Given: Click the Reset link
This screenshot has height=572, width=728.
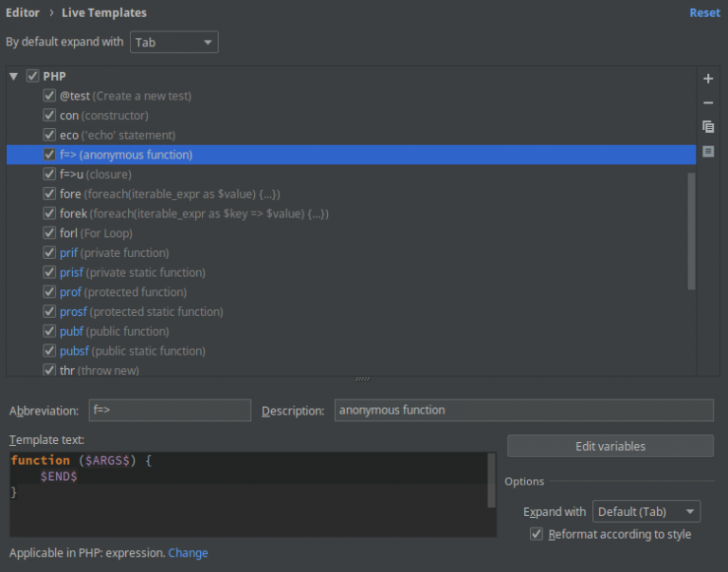Looking at the screenshot, I should pos(704,13).
